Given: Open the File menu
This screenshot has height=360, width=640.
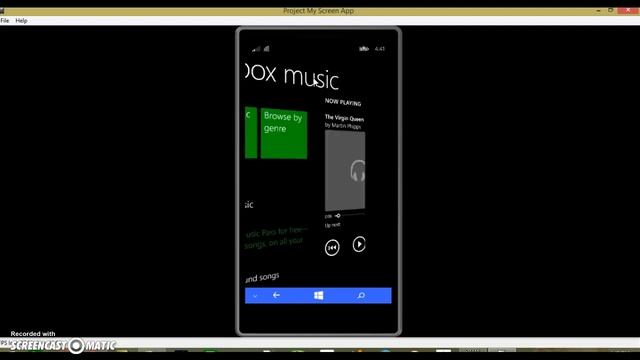Looking at the screenshot, I should [5, 20].
